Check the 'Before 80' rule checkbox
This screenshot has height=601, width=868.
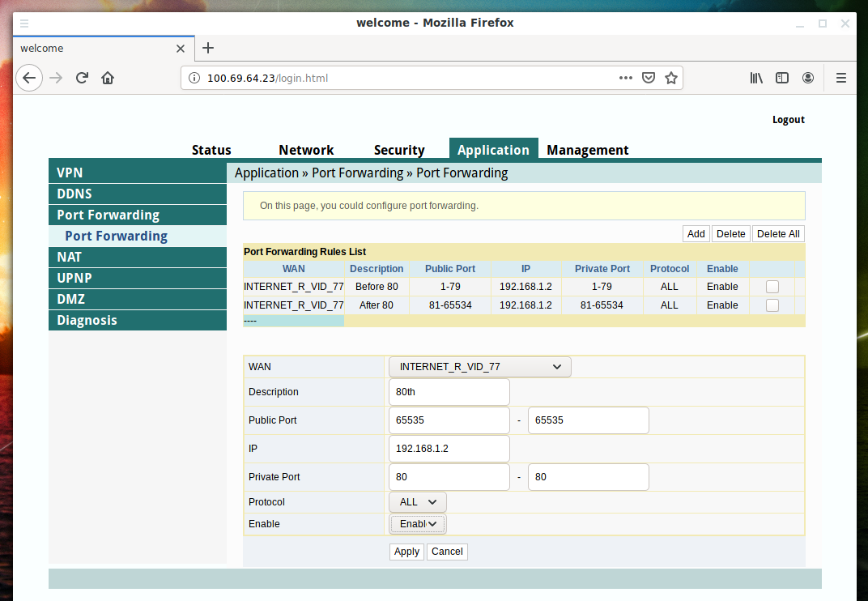pyautogui.click(x=772, y=287)
